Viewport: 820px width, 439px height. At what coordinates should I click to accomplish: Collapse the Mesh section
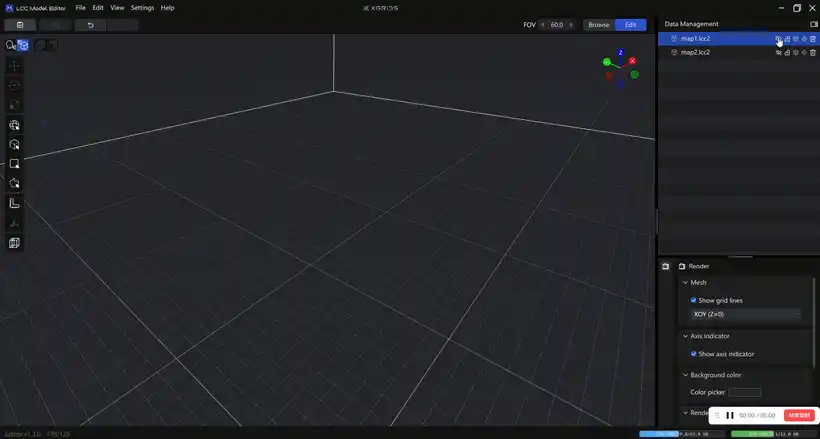(x=685, y=283)
